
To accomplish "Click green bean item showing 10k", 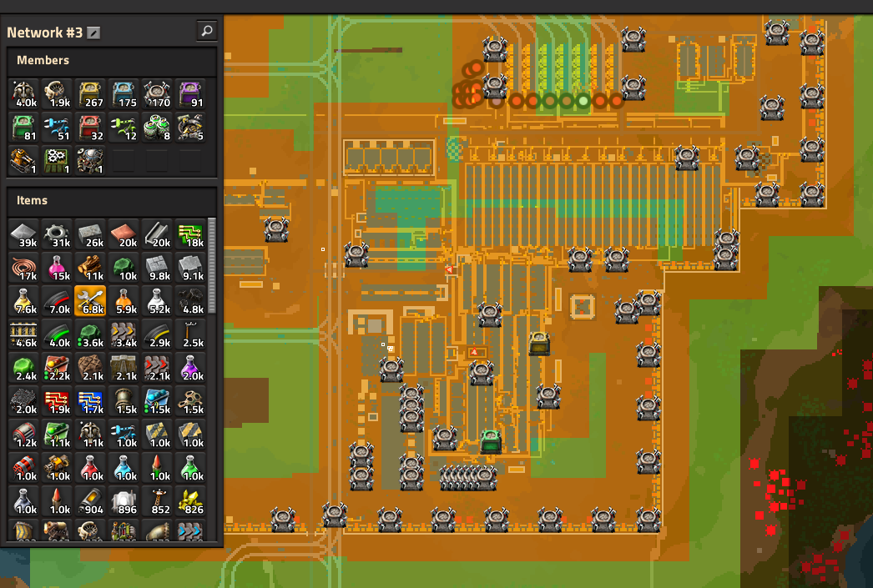I will tap(124, 268).
